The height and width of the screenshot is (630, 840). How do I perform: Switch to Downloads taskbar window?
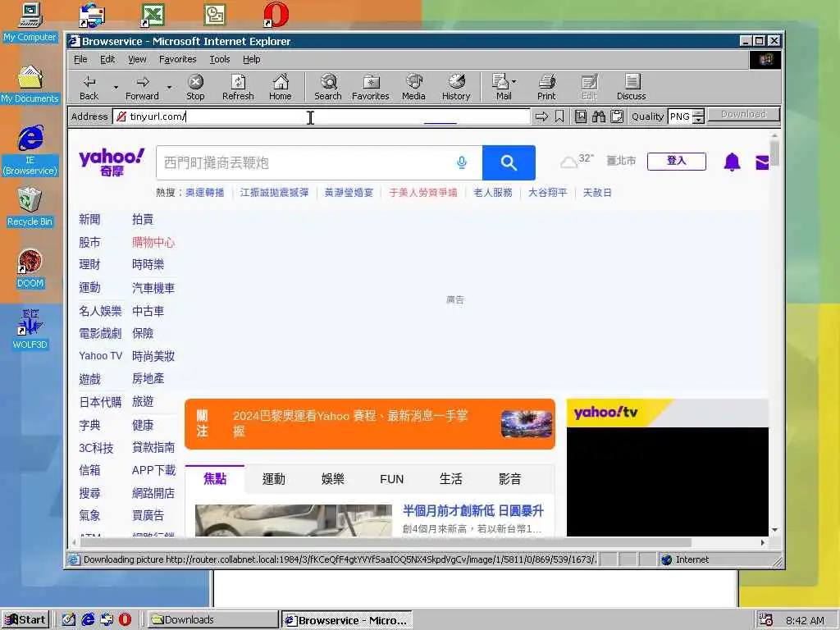212,619
